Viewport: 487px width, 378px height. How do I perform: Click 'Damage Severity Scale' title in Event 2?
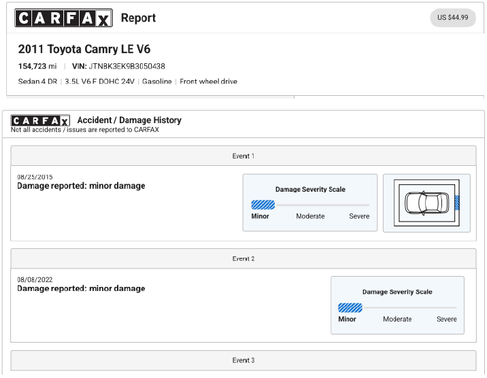coord(397,292)
